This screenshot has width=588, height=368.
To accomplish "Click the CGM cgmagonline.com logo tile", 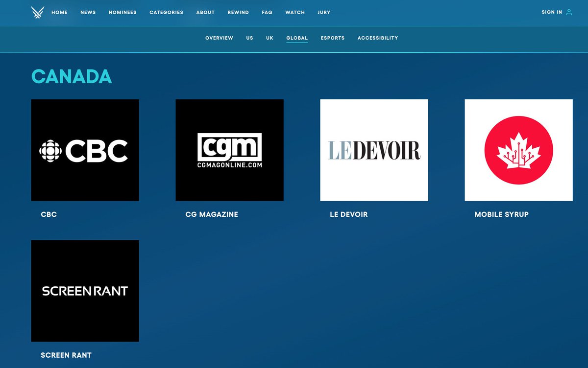I will 229,150.
